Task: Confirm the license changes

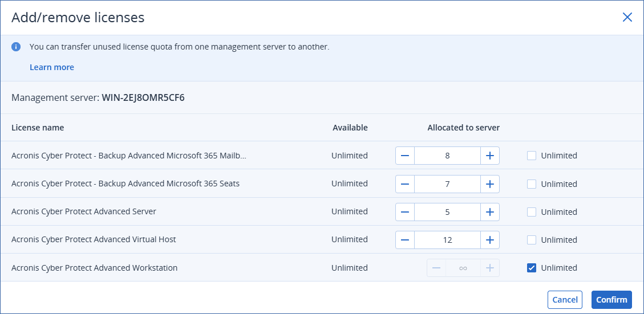Action: pos(611,300)
